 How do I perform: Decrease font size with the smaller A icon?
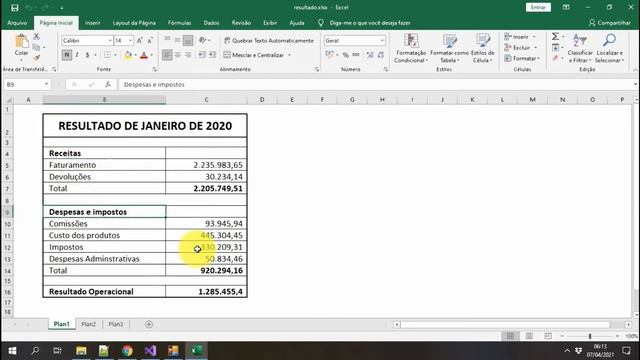tap(150, 40)
